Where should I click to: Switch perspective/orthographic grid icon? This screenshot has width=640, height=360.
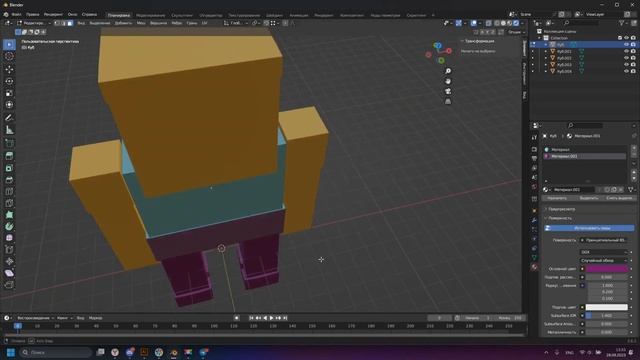(448, 101)
